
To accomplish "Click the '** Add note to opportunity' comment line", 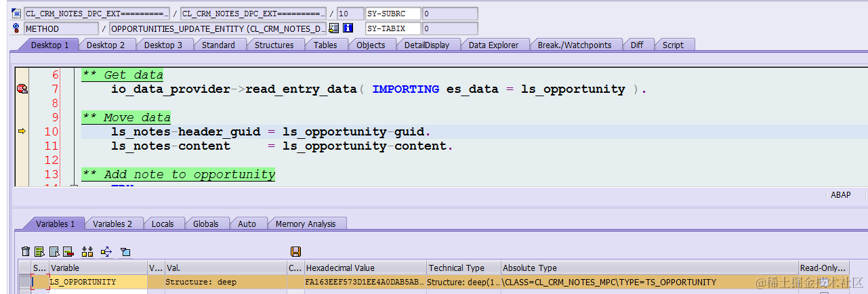I will coord(178,174).
